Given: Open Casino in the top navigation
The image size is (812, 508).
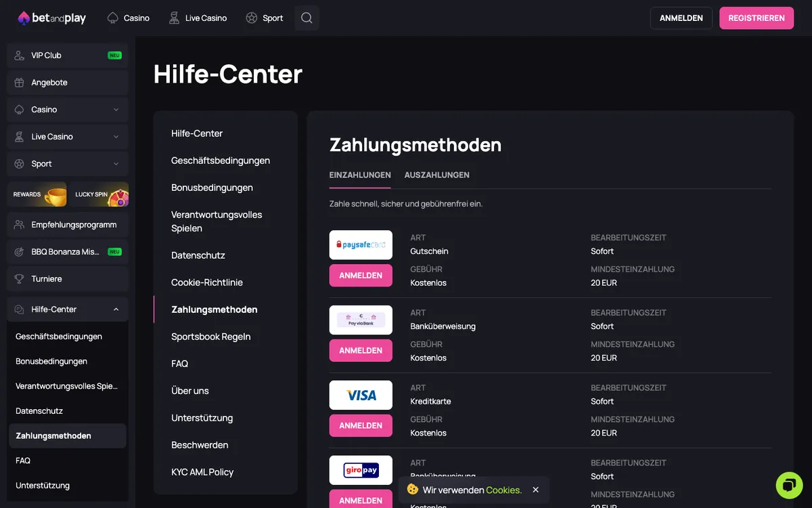Looking at the screenshot, I should (129, 18).
